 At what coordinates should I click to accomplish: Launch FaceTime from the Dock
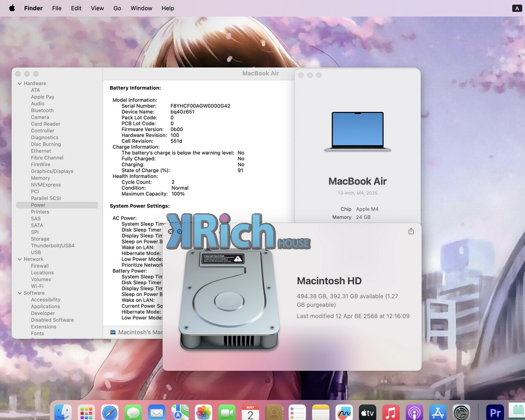coord(227,412)
